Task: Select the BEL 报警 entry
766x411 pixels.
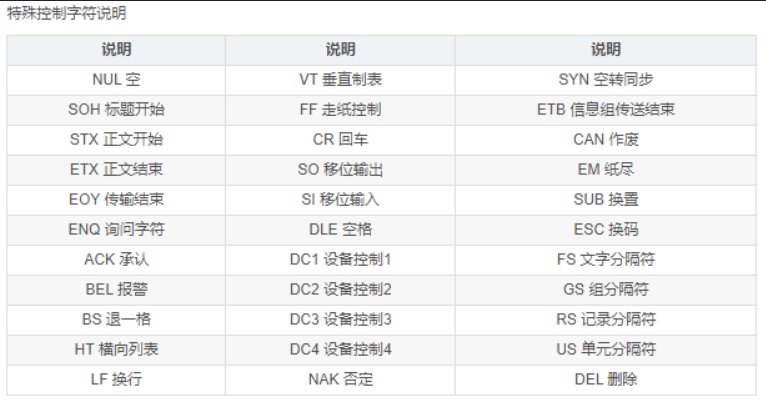Action: (x=116, y=289)
